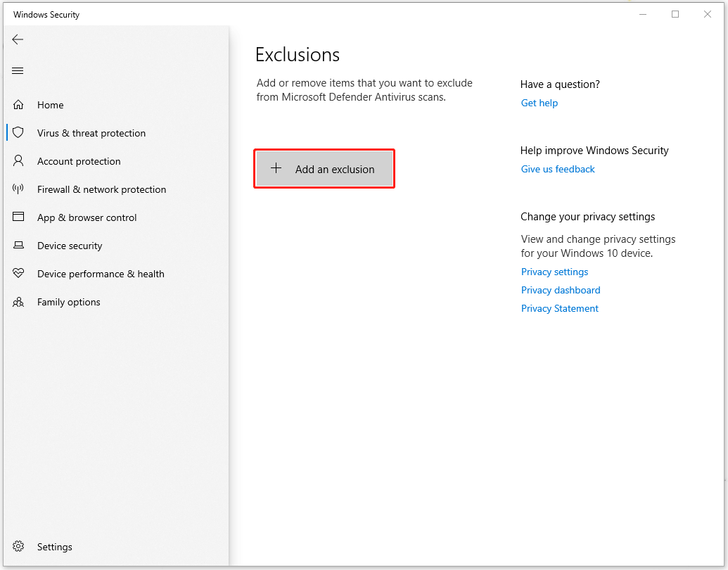Expand the plus icon on Add an exclusion

tap(276, 168)
